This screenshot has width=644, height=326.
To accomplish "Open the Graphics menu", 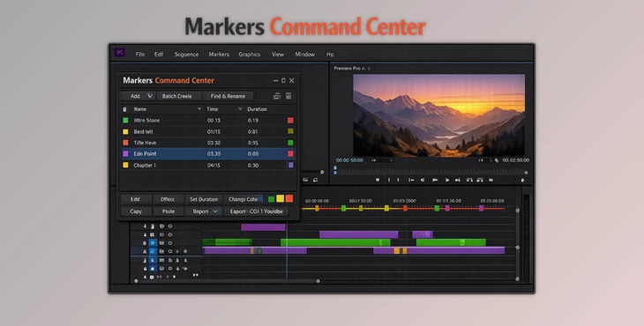I will pos(250,54).
